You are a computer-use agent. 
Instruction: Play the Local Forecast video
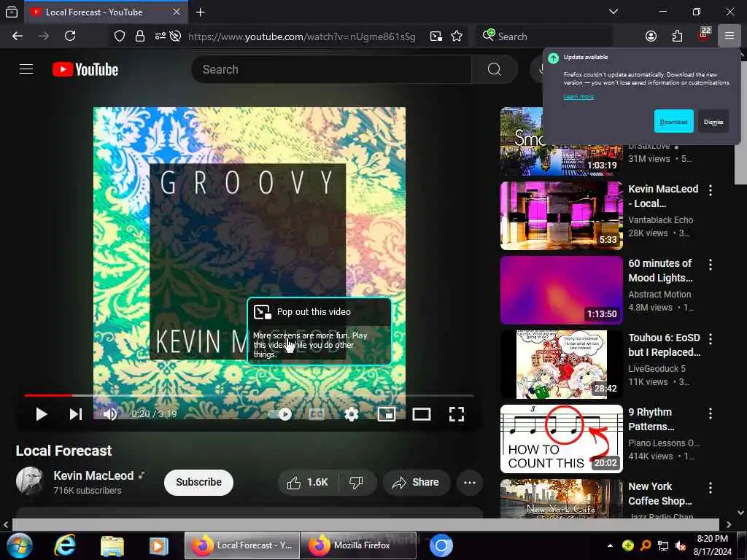pos(41,414)
